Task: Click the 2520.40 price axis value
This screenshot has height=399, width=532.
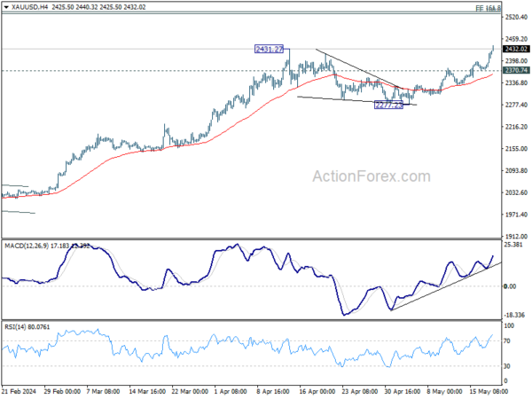Action: pyautogui.click(x=516, y=17)
